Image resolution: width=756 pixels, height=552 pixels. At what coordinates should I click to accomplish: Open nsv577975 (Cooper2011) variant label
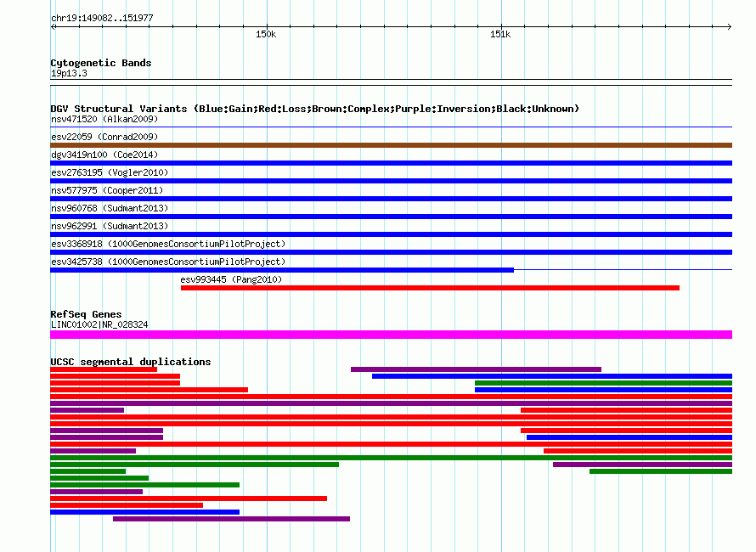(x=107, y=190)
